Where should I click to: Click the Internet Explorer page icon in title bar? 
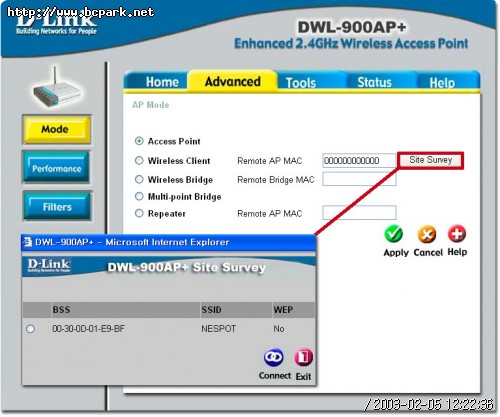coord(28,242)
